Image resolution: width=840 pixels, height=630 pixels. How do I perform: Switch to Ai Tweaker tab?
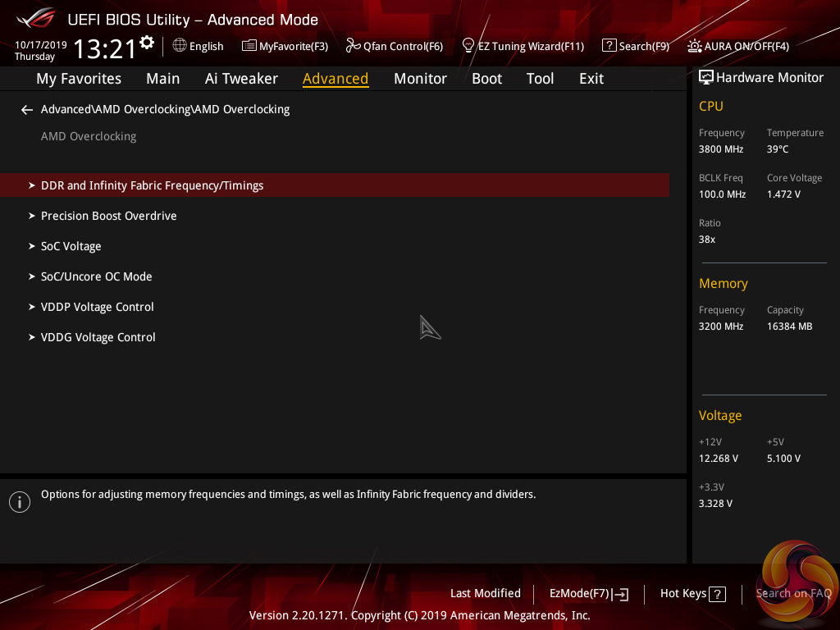[x=241, y=79]
